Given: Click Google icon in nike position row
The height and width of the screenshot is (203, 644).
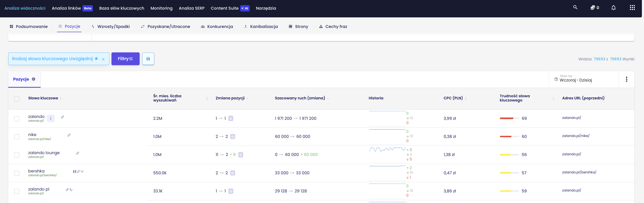Looking at the screenshot, I should click(233, 137).
